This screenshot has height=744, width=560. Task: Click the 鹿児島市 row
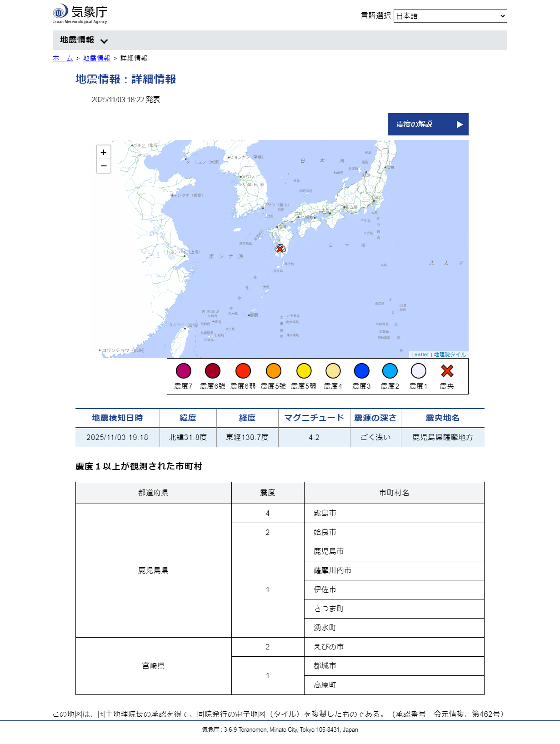[x=394, y=551]
